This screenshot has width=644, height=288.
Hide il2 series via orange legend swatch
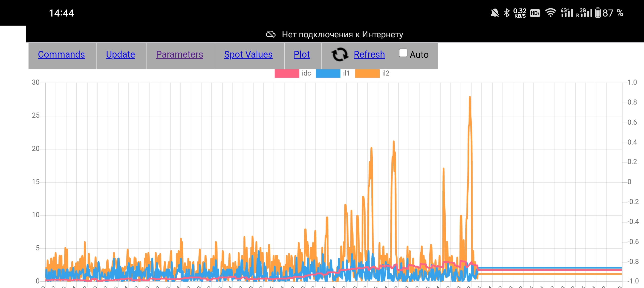[x=367, y=73]
